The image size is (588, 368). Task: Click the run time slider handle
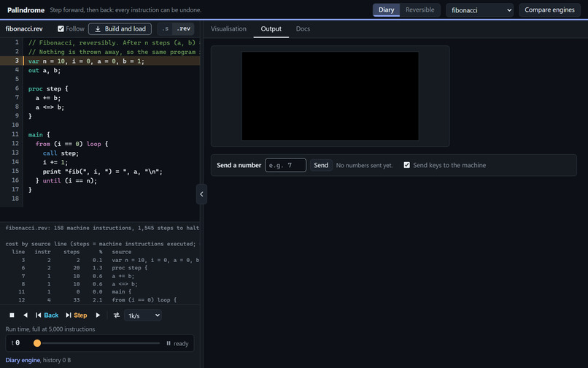(x=37, y=343)
